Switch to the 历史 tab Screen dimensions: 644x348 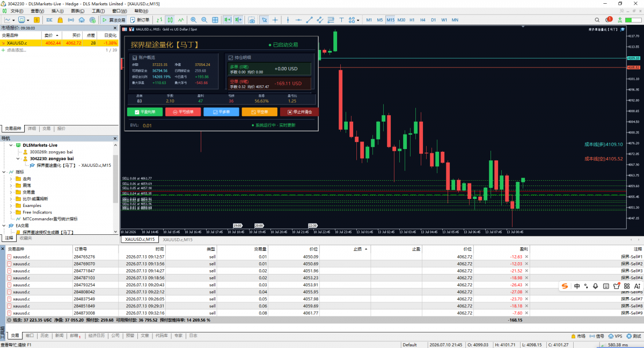point(45,336)
